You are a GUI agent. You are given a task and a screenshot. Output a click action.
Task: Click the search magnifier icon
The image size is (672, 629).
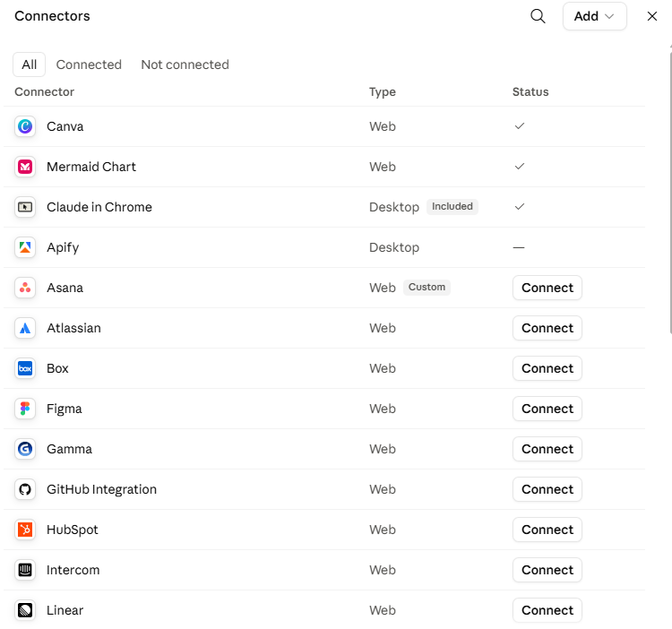pyautogui.click(x=538, y=16)
